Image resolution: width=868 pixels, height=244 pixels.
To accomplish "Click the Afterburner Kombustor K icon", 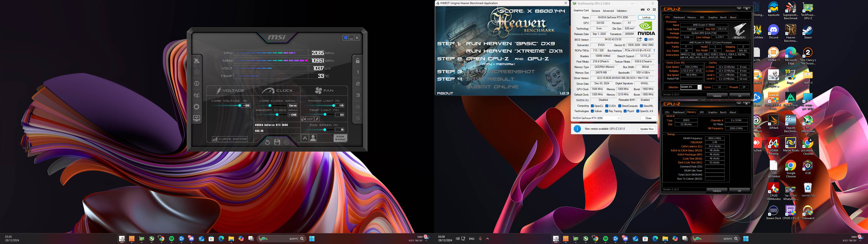I will (196, 72).
